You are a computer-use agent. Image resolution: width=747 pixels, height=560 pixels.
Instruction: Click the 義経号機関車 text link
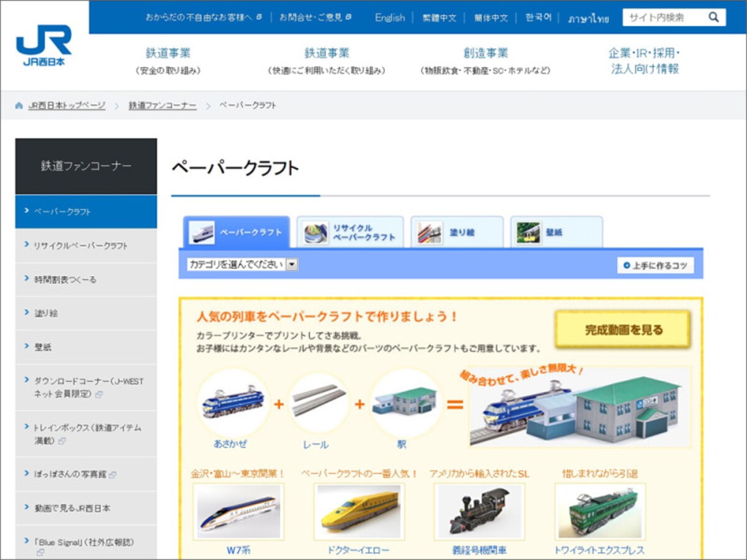(479, 550)
